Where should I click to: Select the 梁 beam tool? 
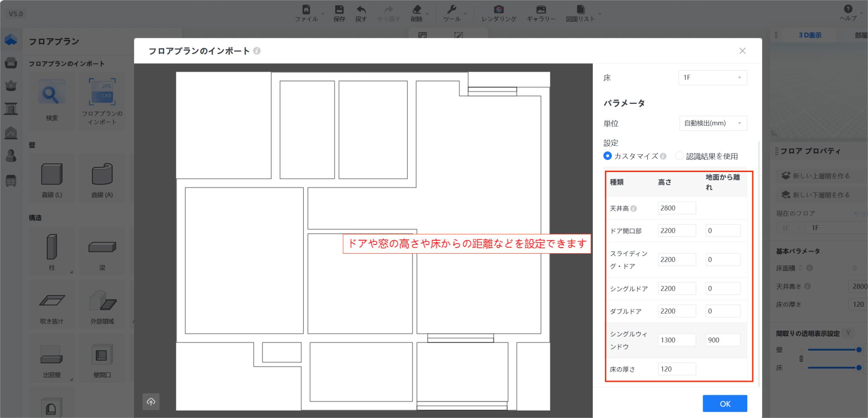click(x=102, y=251)
